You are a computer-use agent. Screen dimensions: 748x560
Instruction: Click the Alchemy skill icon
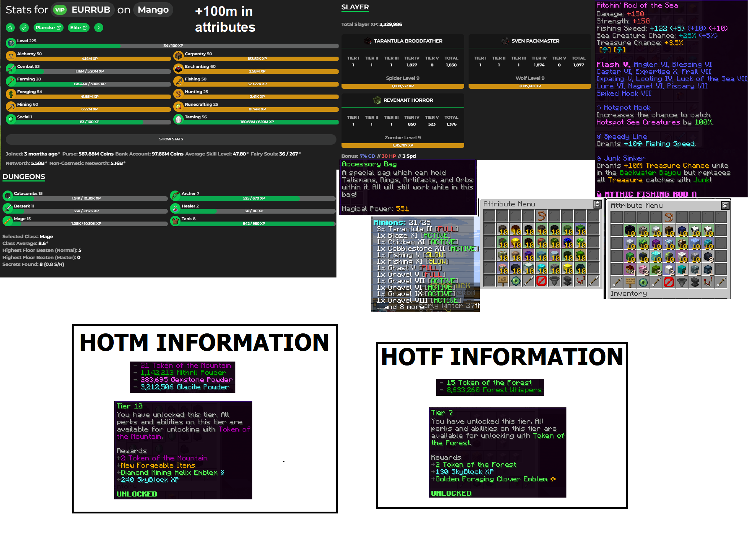click(11, 56)
